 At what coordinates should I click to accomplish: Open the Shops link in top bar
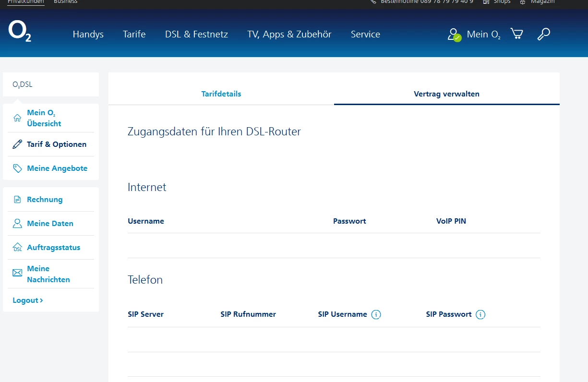(x=502, y=2)
